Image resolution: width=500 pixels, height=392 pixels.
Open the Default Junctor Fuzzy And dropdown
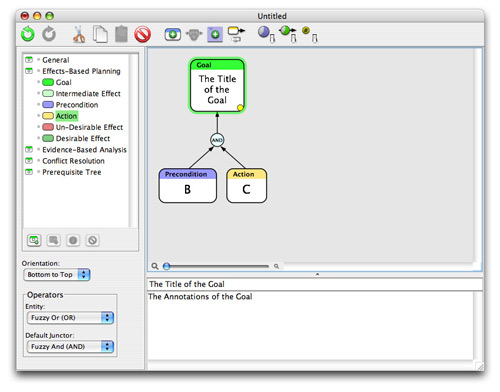point(70,347)
